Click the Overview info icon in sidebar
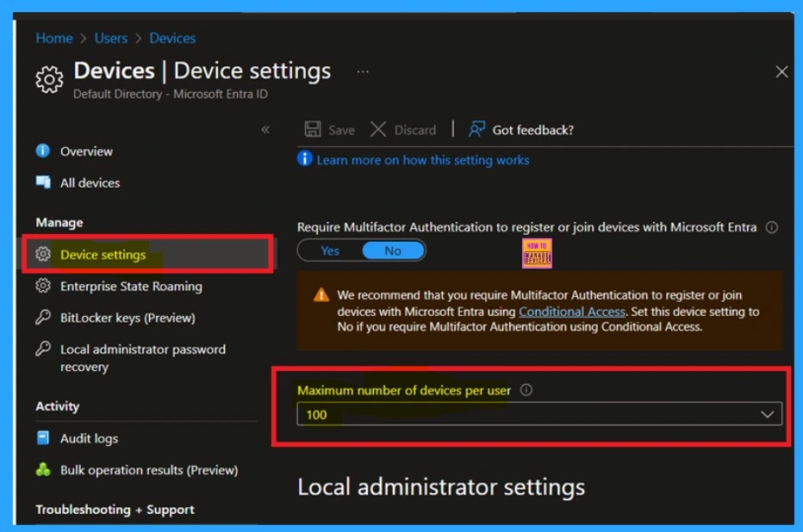Image resolution: width=803 pixels, height=532 pixels. tap(41, 151)
